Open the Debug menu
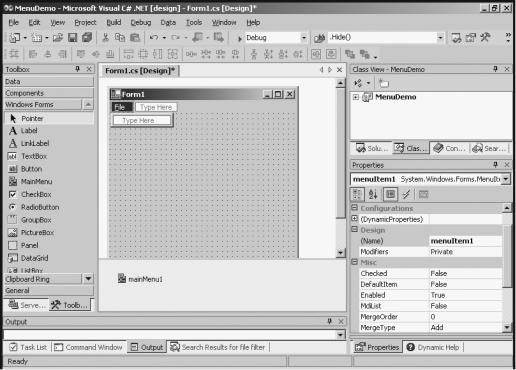The image size is (516, 370). (x=141, y=22)
